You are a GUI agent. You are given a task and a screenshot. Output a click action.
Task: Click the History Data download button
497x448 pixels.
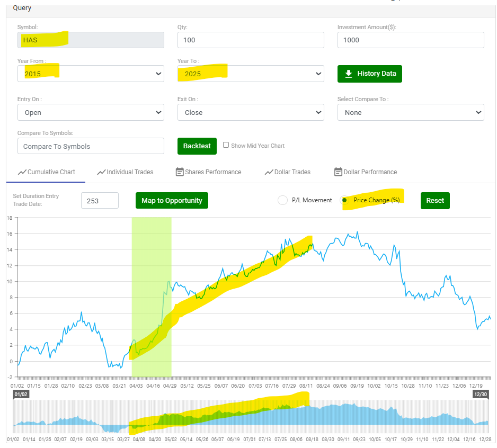tap(370, 74)
